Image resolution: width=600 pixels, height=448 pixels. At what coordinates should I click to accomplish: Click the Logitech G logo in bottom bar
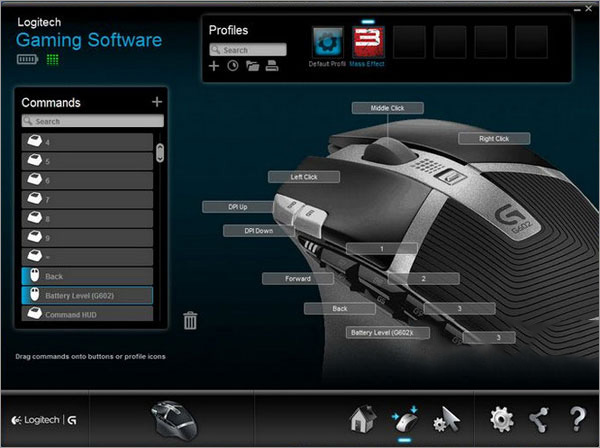tap(44, 420)
